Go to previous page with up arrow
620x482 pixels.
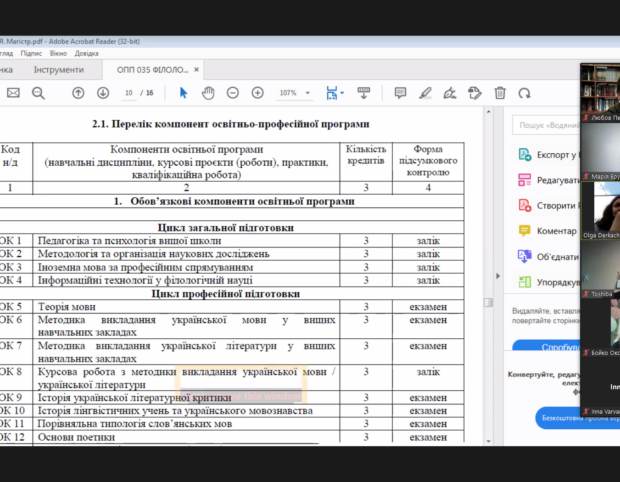[78, 93]
